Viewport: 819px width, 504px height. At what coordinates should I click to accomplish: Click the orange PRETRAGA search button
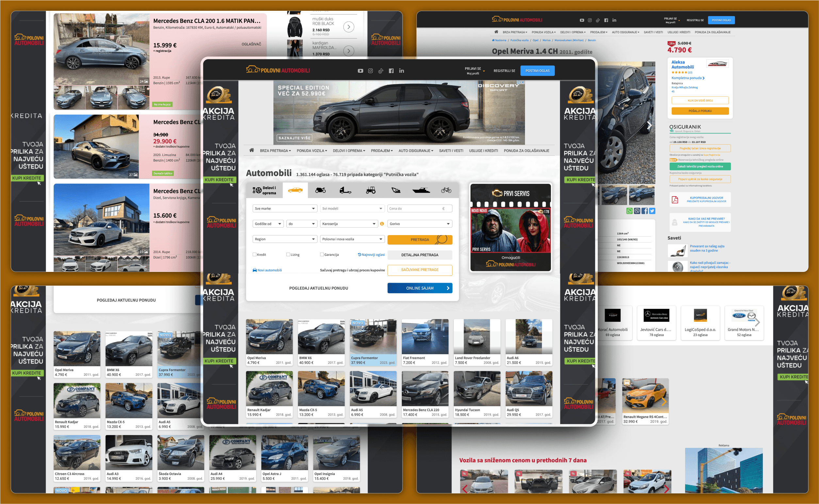click(419, 240)
